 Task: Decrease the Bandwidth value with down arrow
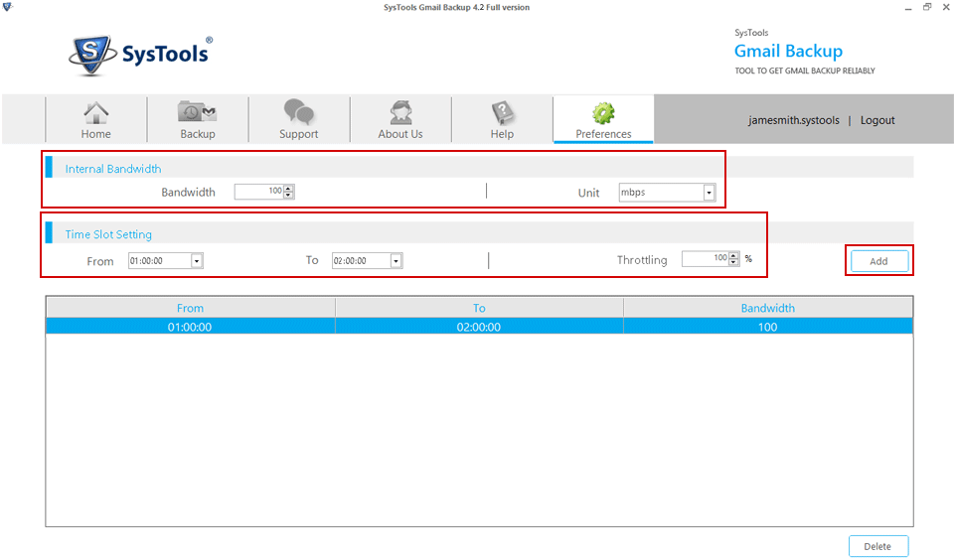pos(288,196)
